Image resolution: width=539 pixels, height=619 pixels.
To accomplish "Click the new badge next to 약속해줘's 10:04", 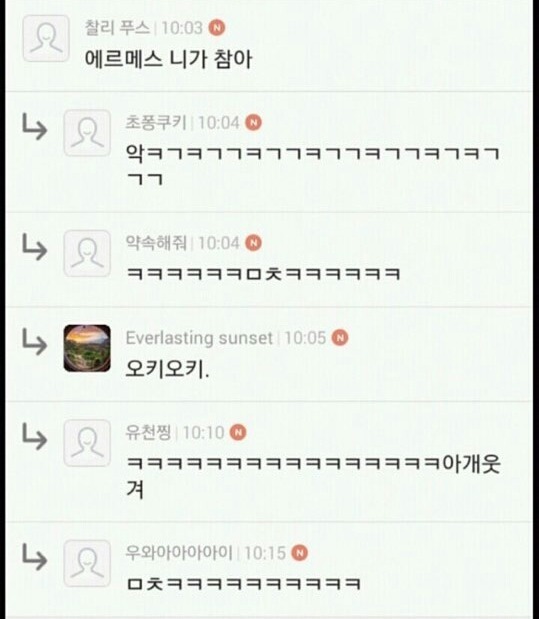I will point(254,243).
